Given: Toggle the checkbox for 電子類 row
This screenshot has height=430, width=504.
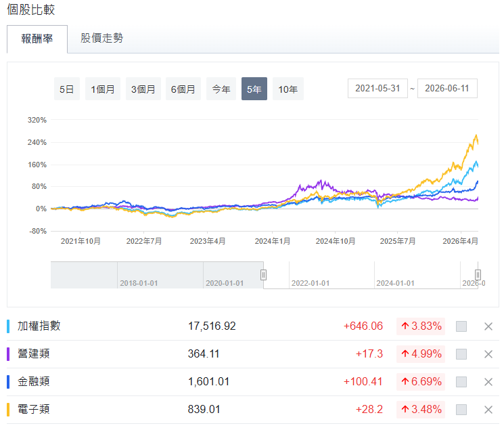Looking at the screenshot, I should (x=461, y=410).
